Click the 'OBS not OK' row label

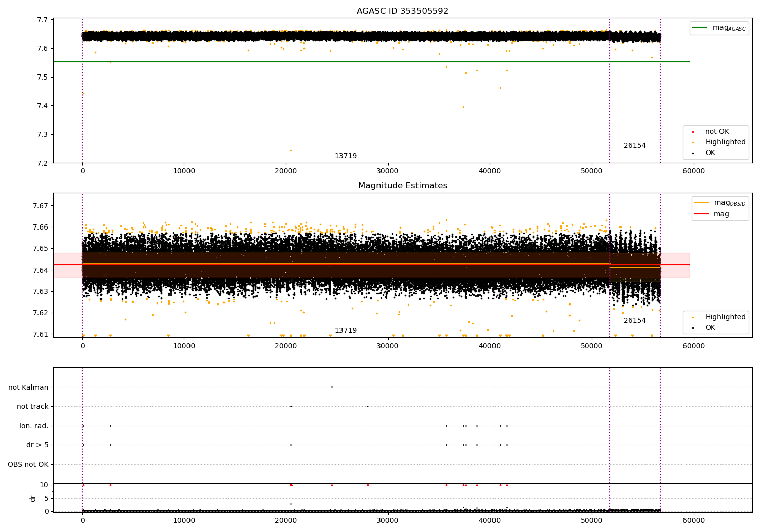28,464
